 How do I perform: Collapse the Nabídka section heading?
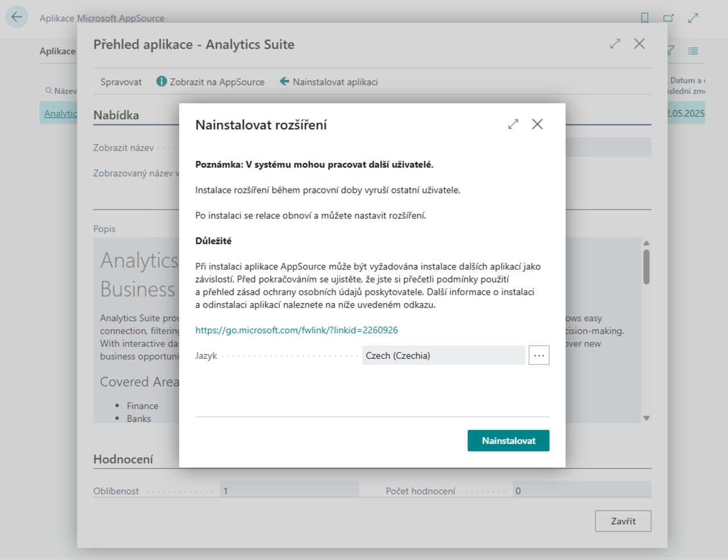(x=116, y=115)
